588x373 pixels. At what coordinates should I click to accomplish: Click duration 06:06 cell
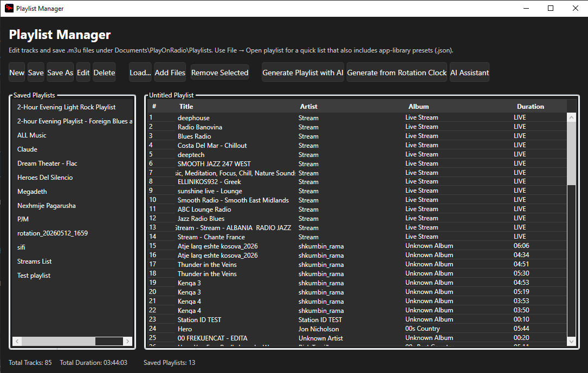[521, 246]
